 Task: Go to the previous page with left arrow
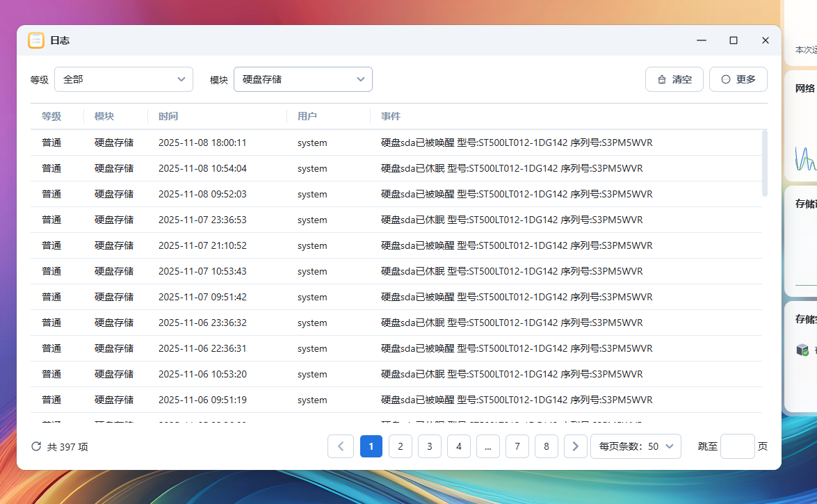click(x=341, y=446)
